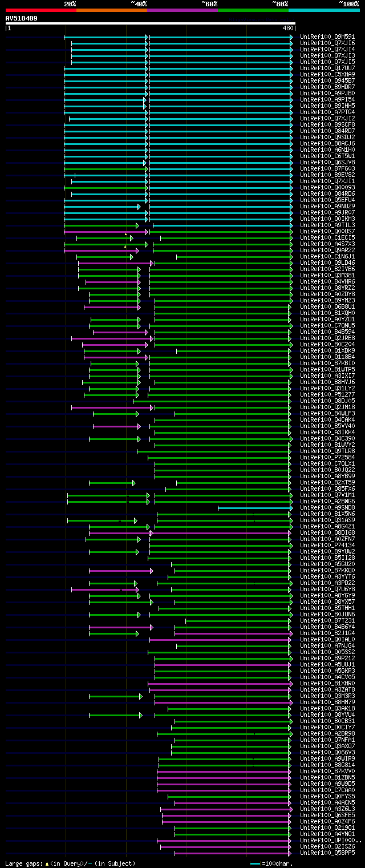
Task: Select label UniRef100_B9SCF8
Action: 327,124
